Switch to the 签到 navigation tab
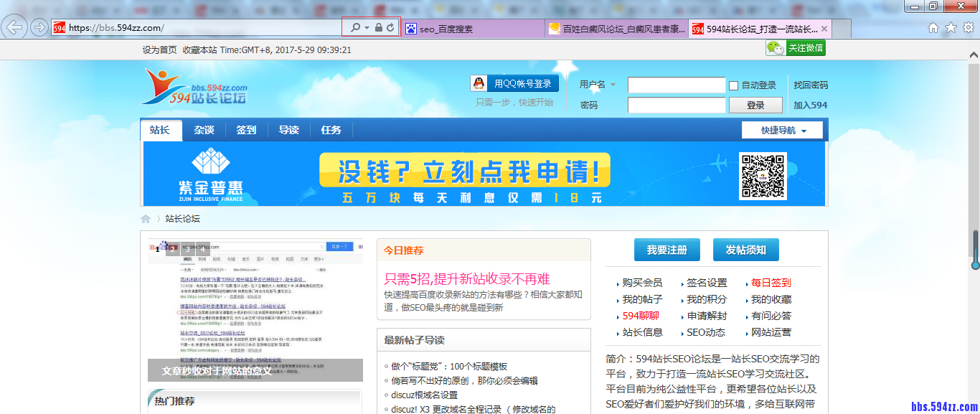980x414 pixels. pos(247,129)
